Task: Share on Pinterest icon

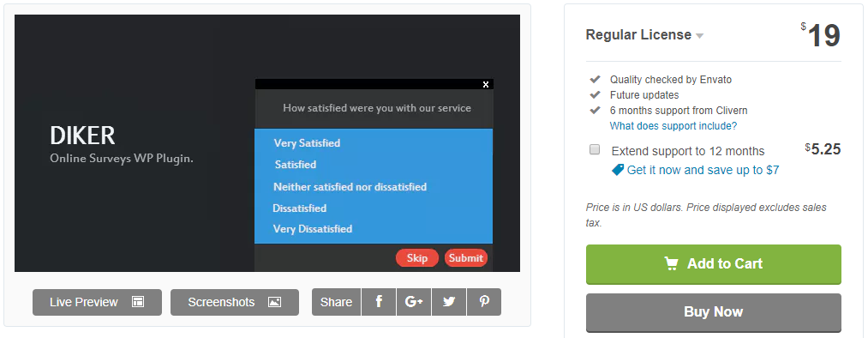Action: [x=484, y=302]
